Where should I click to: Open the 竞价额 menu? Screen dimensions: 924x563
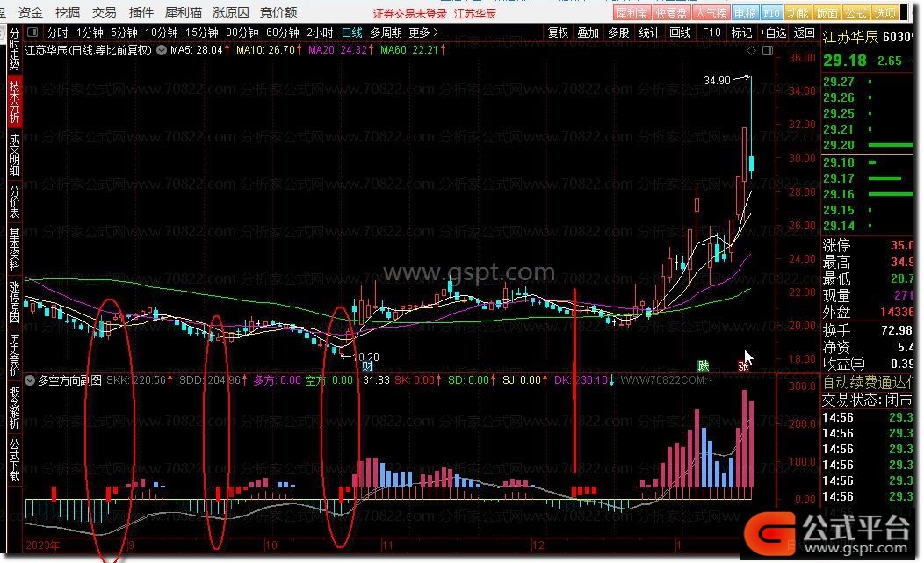(x=278, y=11)
